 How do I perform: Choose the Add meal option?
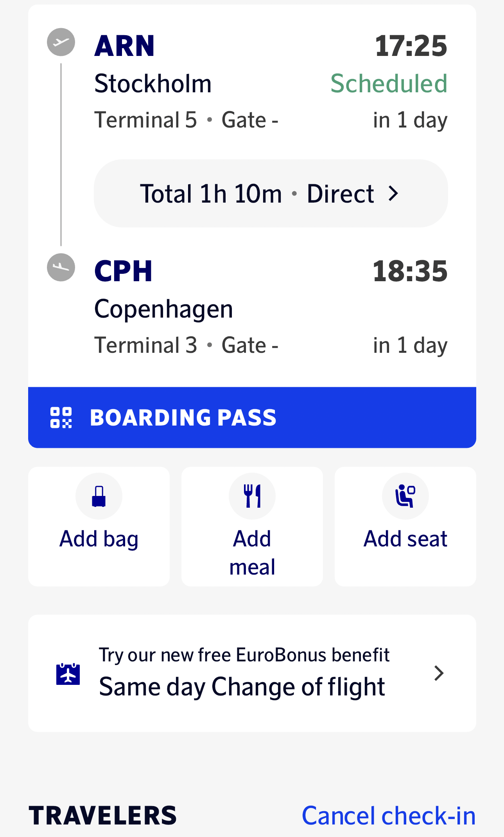coord(252,552)
